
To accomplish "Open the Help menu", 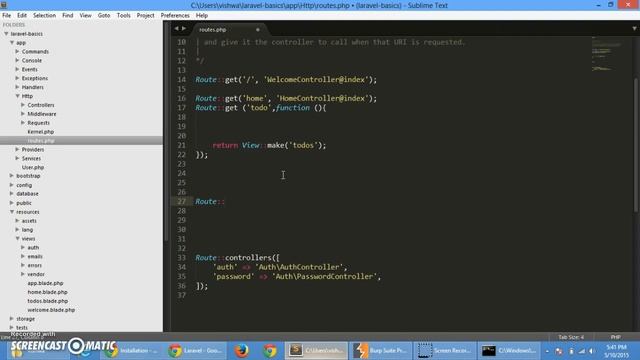I will 202,16.
